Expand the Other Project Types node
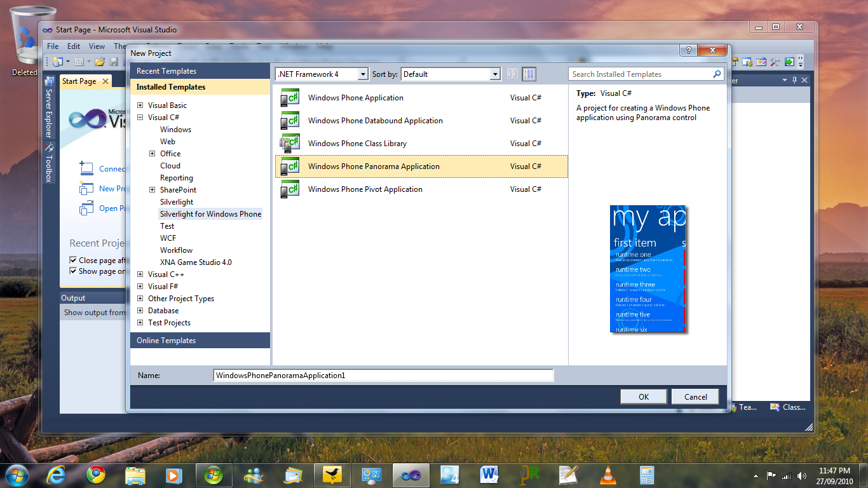 pyautogui.click(x=140, y=299)
